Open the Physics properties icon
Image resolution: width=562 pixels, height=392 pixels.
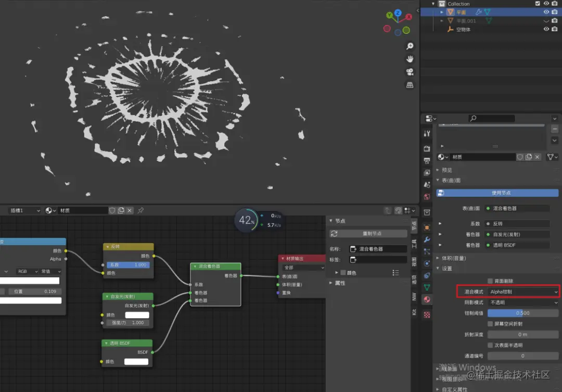427,263
